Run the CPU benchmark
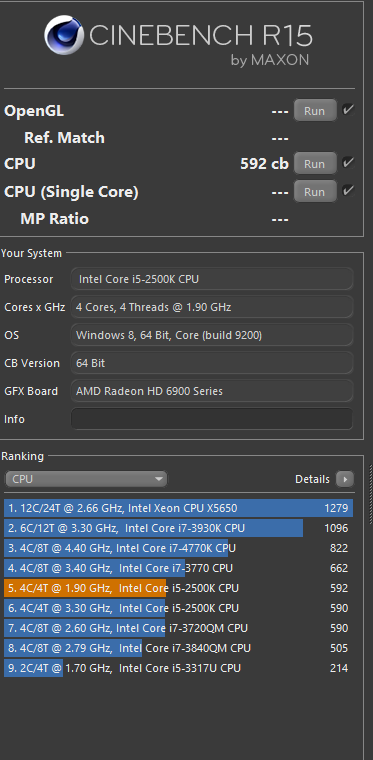The image size is (373, 760). pos(315,164)
